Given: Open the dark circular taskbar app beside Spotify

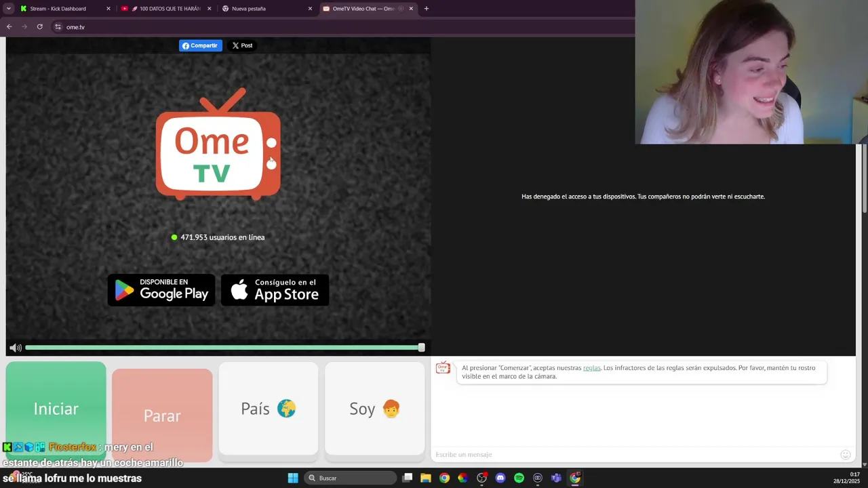Looking at the screenshot, I should click(538, 478).
